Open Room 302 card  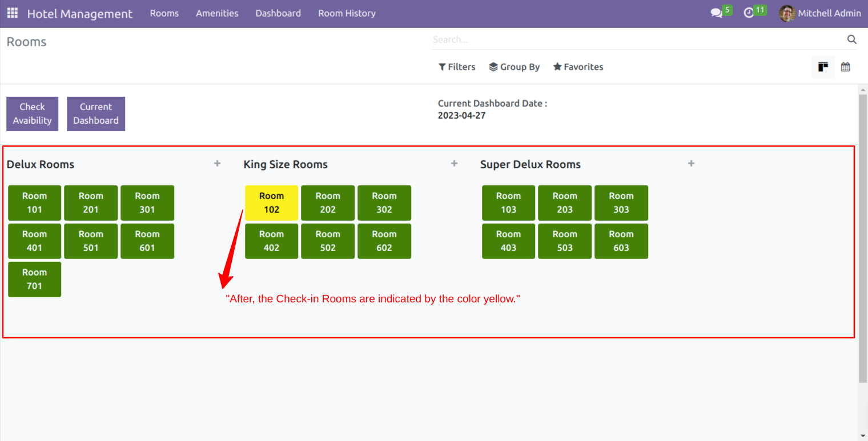384,203
